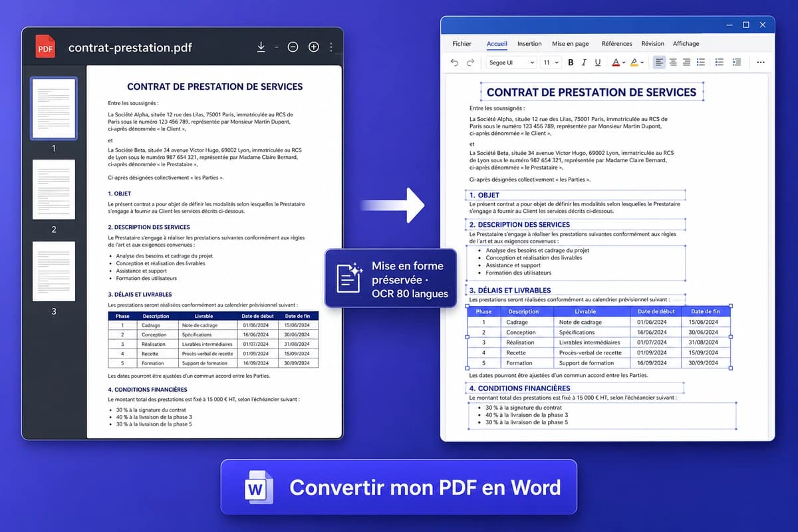
Task: Zoom out with the circled minus icon
Action: coord(293,47)
